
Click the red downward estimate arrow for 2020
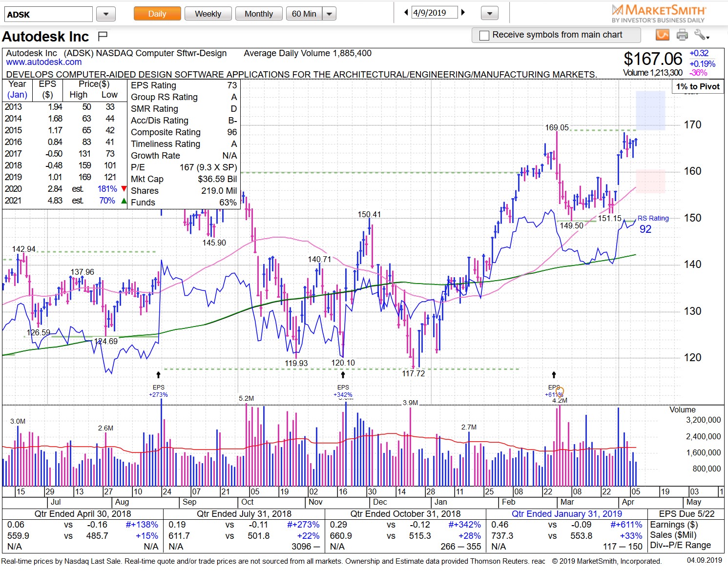click(x=124, y=188)
